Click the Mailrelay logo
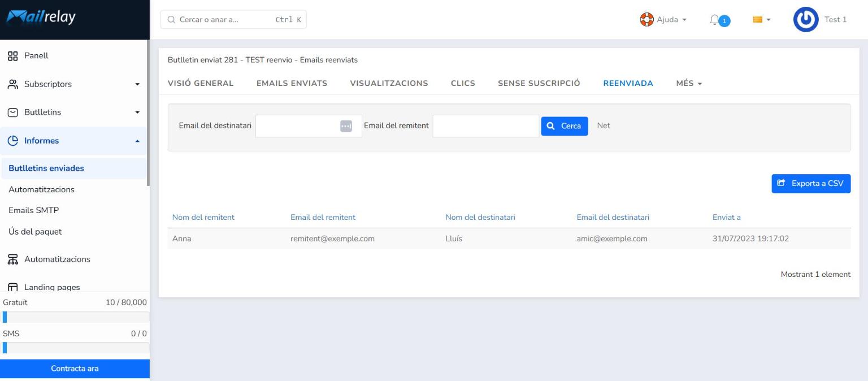This screenshot has height=381, width=868. click(41, 18)
